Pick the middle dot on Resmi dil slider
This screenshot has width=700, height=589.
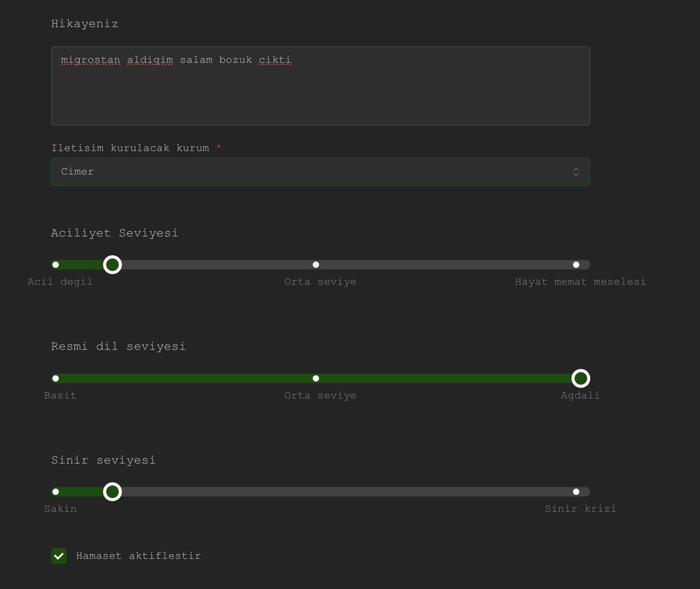[x=316, y=378]
